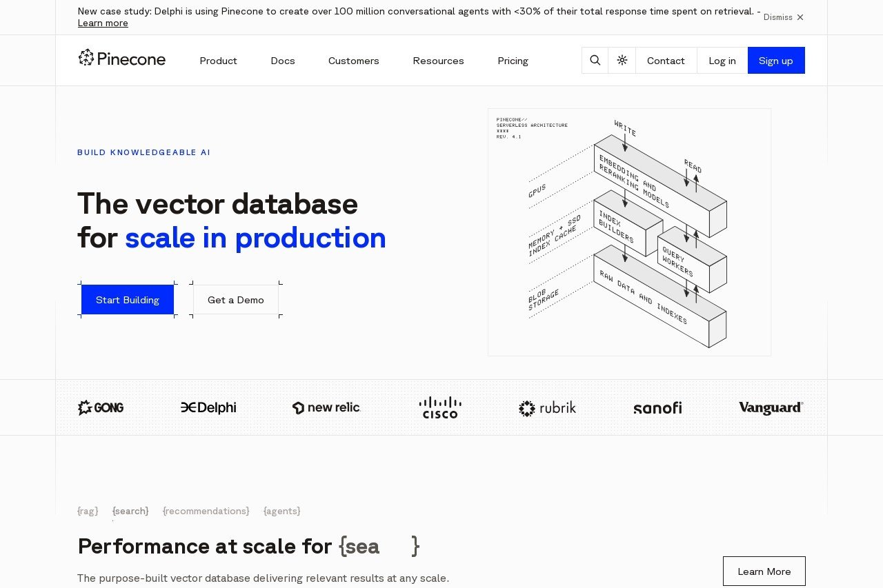The image size is (883, 588).
Task: Select the {recommendations} tab
Action: (206, 511)
